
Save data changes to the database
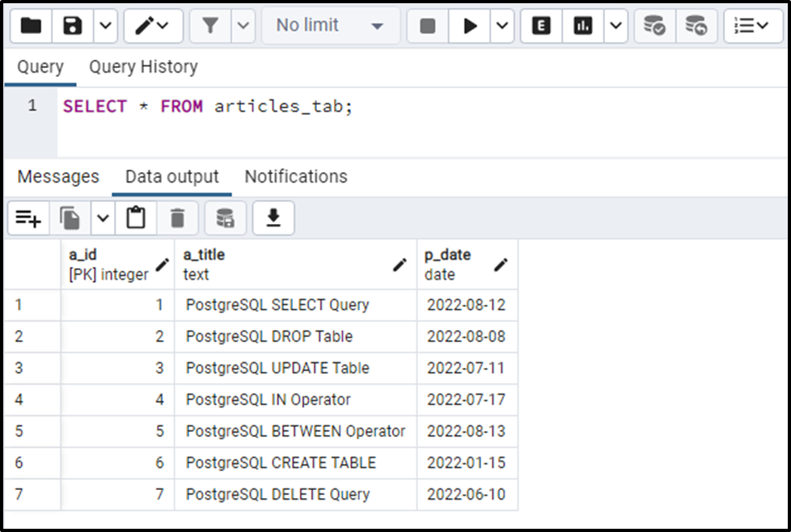click(x=225, y=217)
